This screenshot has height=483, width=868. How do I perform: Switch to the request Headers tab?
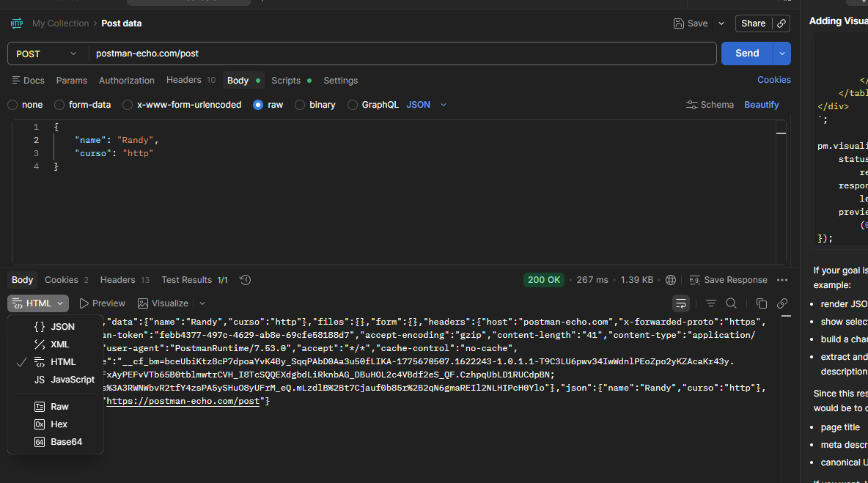point(183,80)
